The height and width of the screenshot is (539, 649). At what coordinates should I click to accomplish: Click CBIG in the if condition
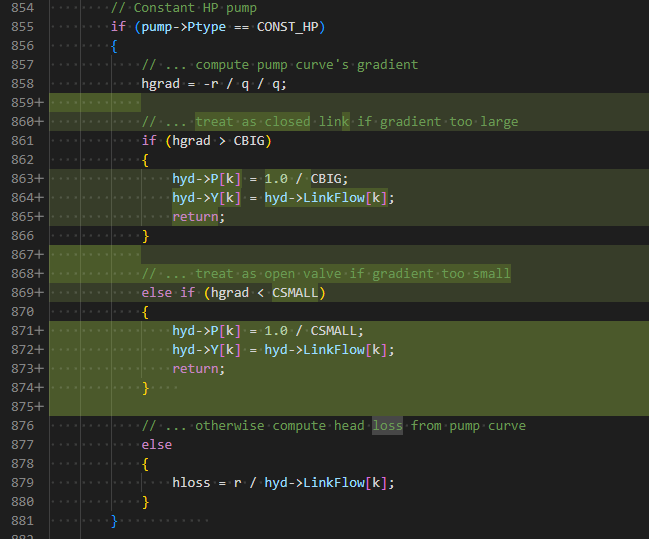249,141
